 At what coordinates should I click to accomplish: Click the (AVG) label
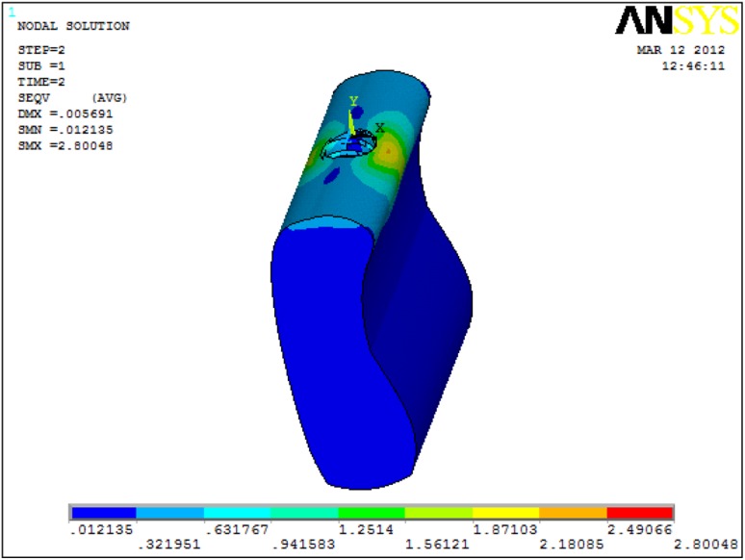tap(110, 98)
